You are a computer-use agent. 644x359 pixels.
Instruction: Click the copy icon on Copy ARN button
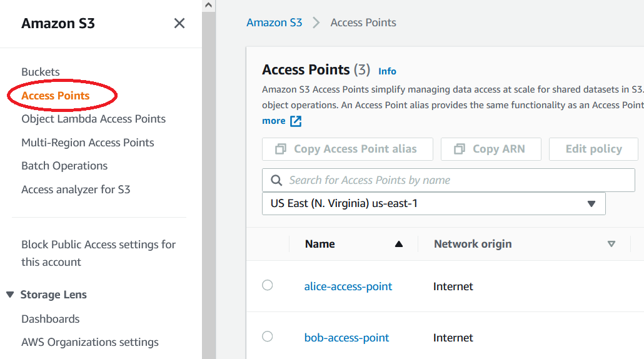[460, 149]
